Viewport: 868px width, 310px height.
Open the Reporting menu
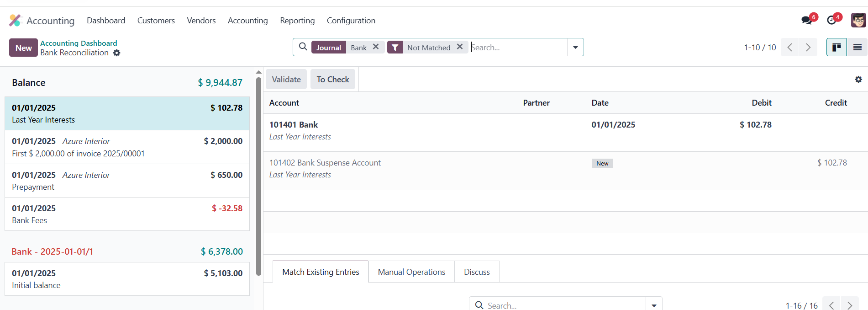coord(297,21)
